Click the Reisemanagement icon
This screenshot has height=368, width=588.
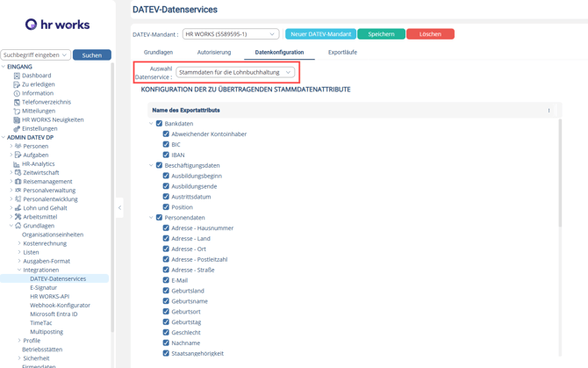coord(18,182)
